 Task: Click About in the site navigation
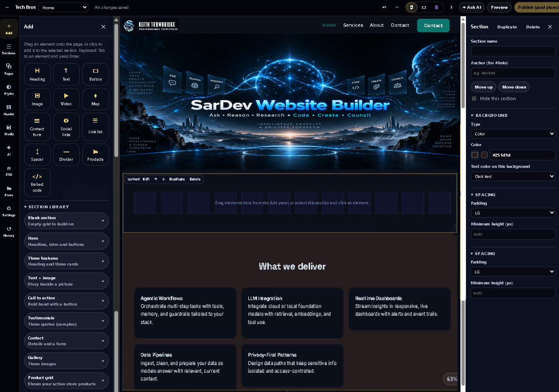(377, 25)
